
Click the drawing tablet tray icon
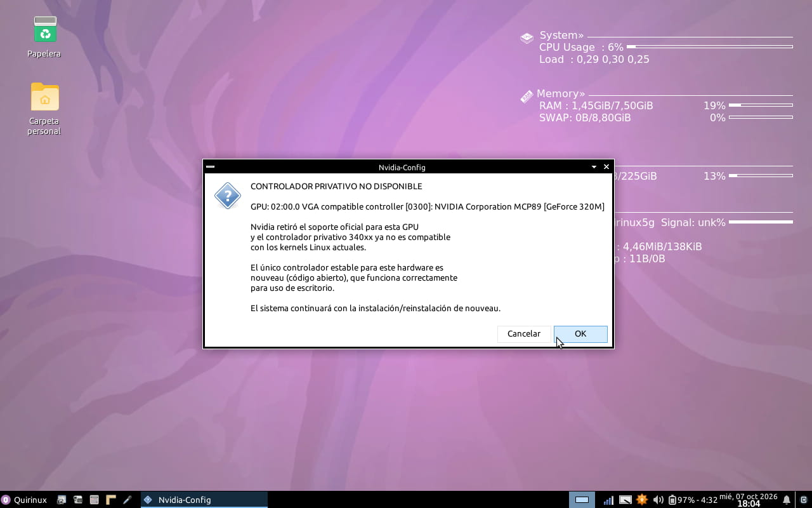[625, 500]
